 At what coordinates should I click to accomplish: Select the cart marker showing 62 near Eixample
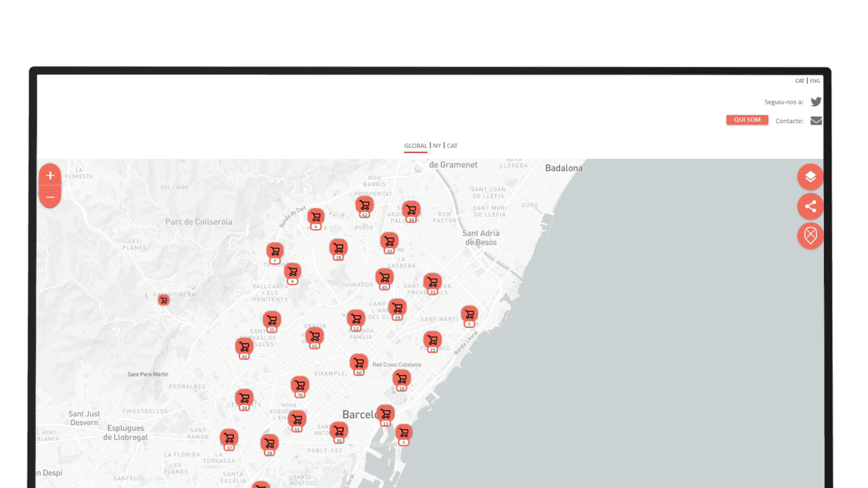(x=355, y=319)
